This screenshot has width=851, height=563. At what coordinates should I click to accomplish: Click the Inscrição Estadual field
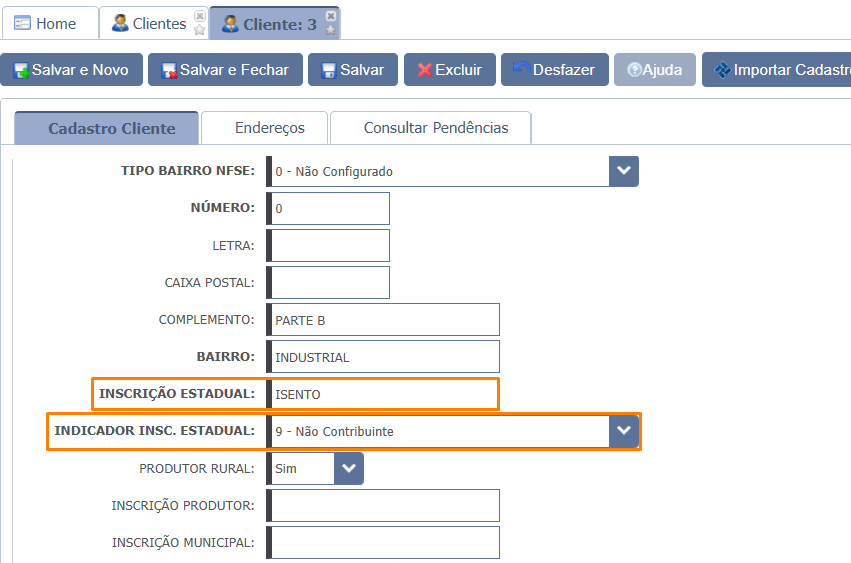(x=385, y=394)
